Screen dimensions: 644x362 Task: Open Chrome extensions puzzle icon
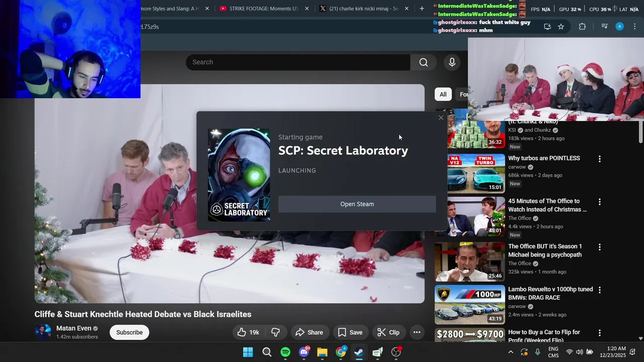tap(582, 27)
